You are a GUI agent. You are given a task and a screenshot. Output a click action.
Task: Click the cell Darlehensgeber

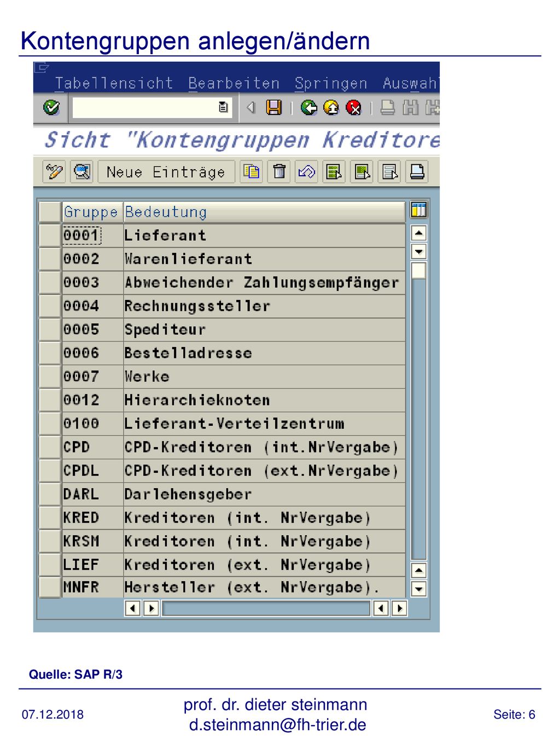264,494
